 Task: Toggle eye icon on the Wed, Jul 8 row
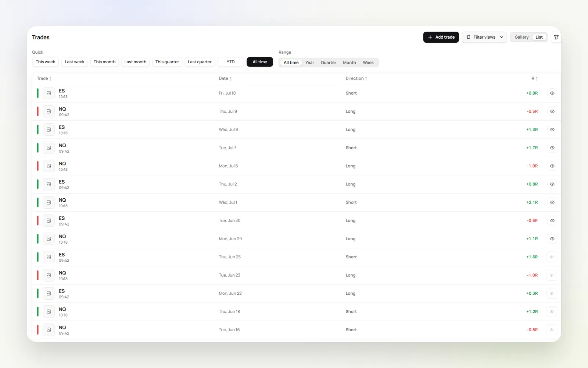pyautogui.click(x=552, y=130)
